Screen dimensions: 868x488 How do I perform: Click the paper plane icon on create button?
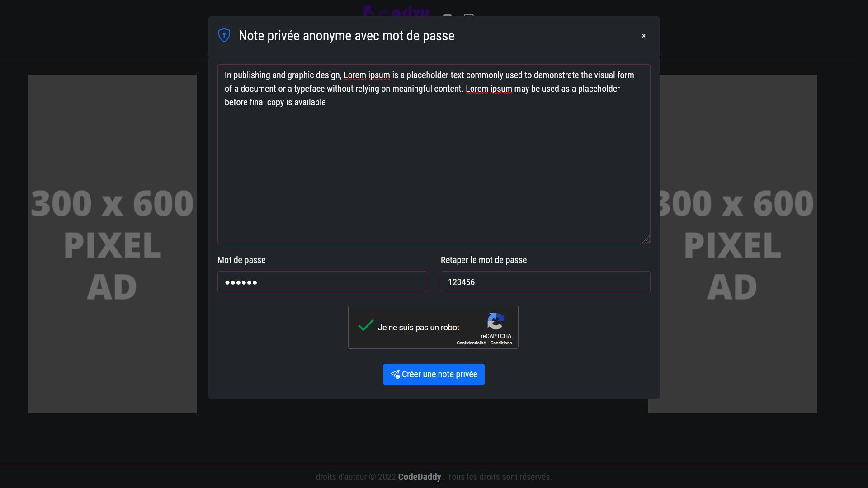pyautogui.click(x=395, y=374)
